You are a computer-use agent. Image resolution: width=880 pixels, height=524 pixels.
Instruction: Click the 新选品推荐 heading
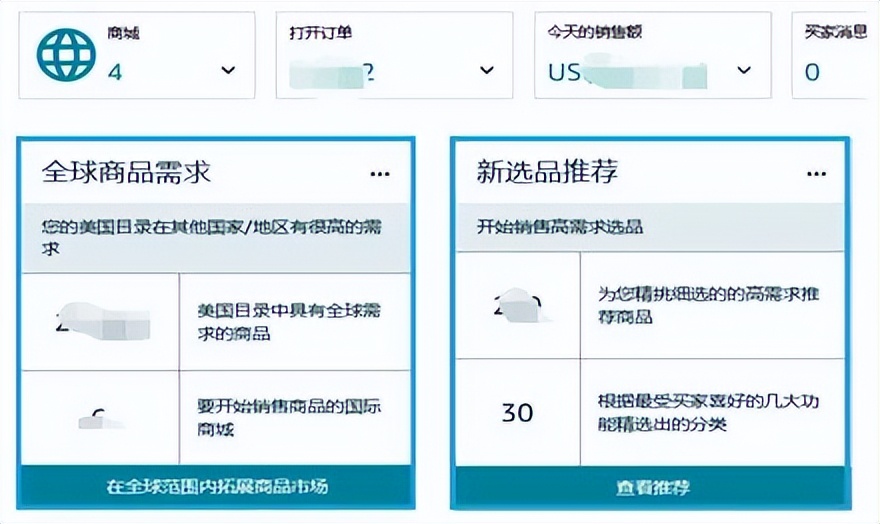547,171
